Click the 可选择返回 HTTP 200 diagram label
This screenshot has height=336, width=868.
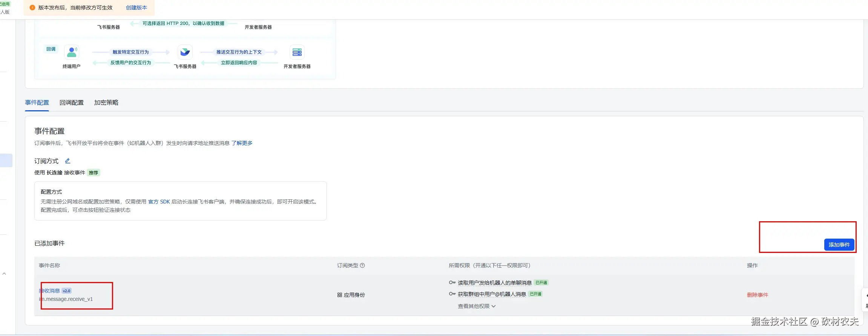tap(183, 23)
